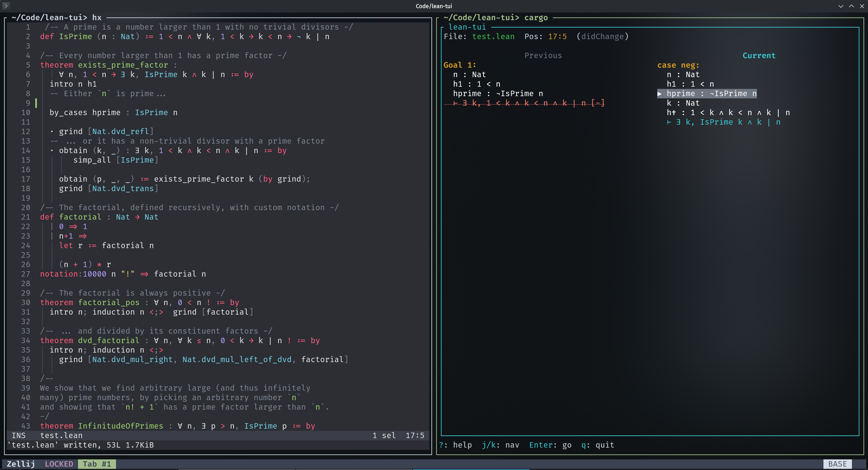Click line number 17 in the gutter
Viewport: 868px width, 470px height.
point(26,179)
